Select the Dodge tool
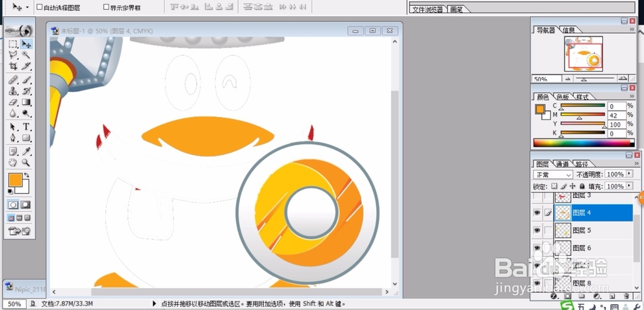This screenshot has width=644, height=310. [26, 113]
